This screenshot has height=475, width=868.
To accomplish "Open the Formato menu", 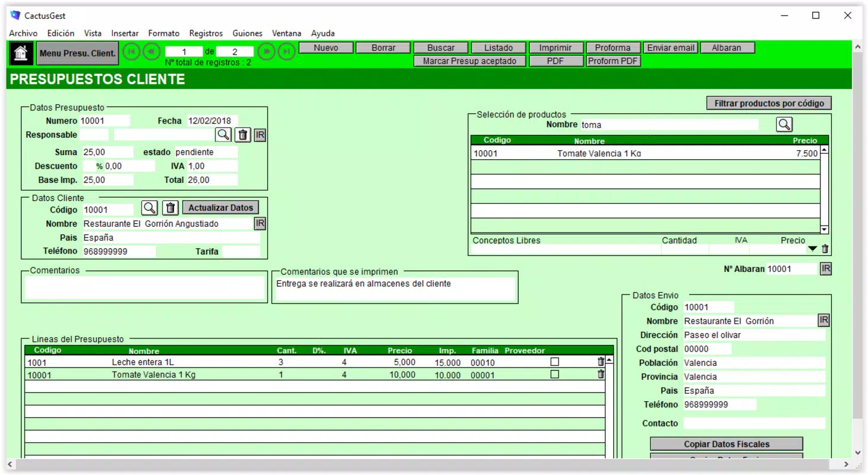I will (x=164, y=33).
